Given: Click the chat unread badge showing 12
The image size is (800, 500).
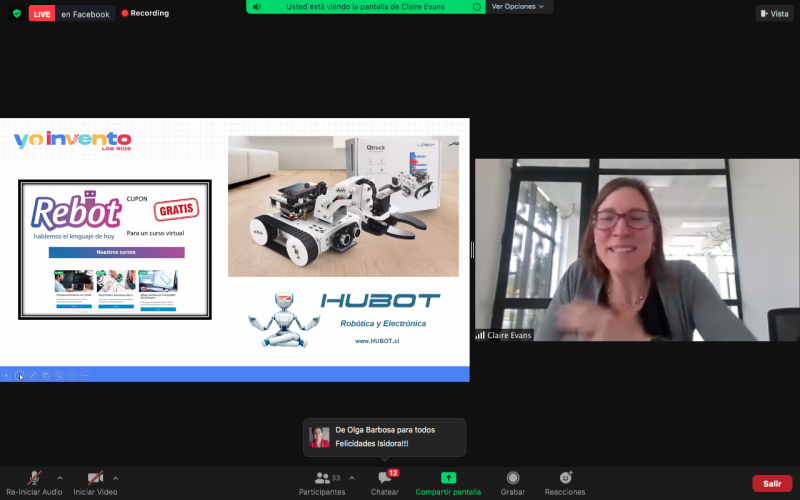Looking at the screenshot, I should [393, 473].
